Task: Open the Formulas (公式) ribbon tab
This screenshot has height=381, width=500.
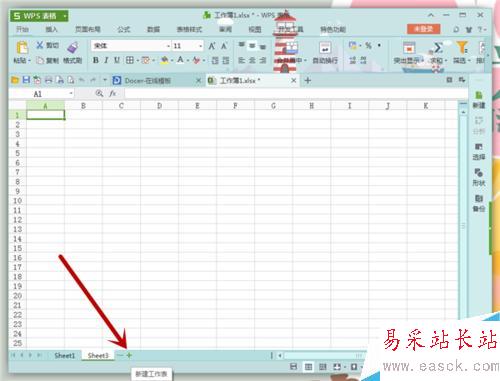Action: coord(124,29)
